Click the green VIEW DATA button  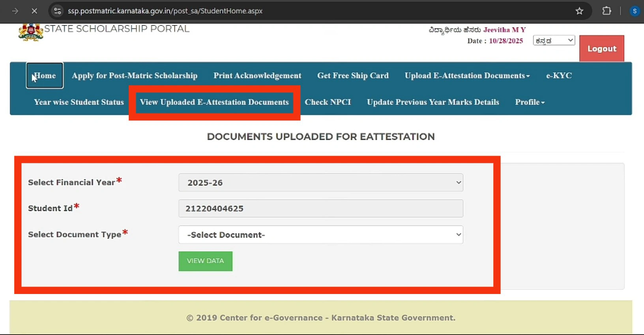(x=205, y=261)
